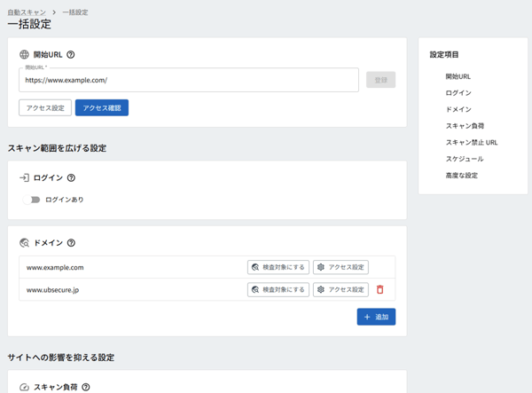
Task: Select スケジュール in the 設定項目 sidebar
Action: tap(465, 159)
